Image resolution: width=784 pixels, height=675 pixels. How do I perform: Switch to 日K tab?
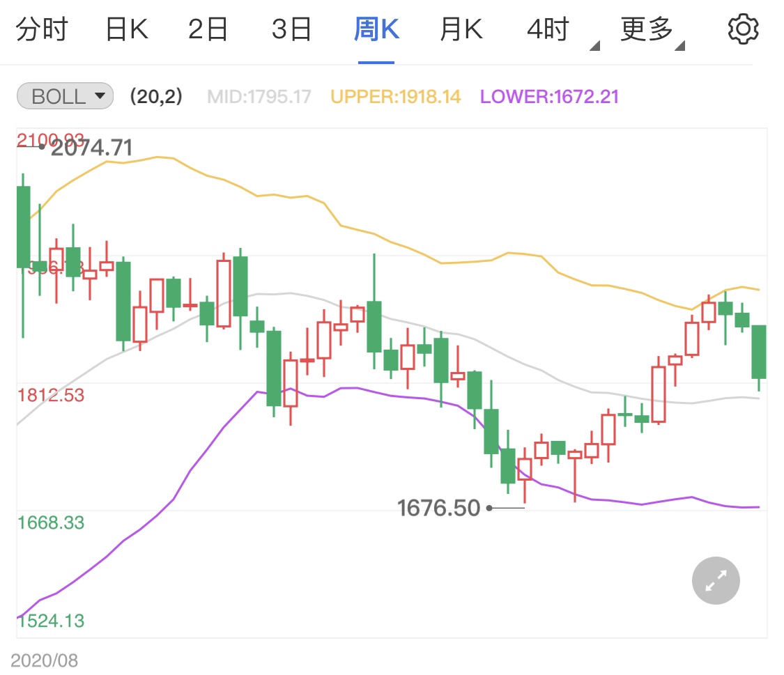pos(127,29)
